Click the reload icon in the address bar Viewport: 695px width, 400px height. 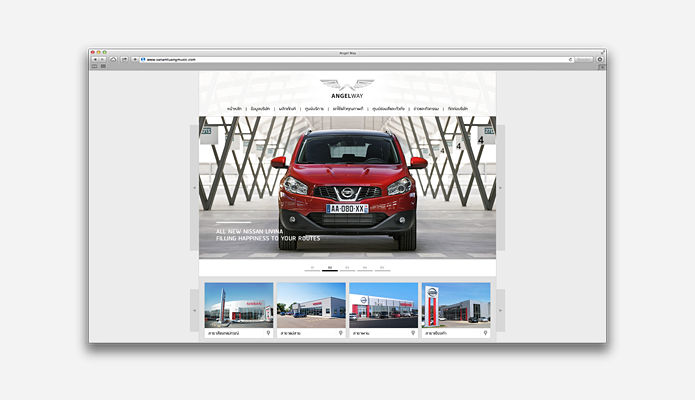(570, 59)
